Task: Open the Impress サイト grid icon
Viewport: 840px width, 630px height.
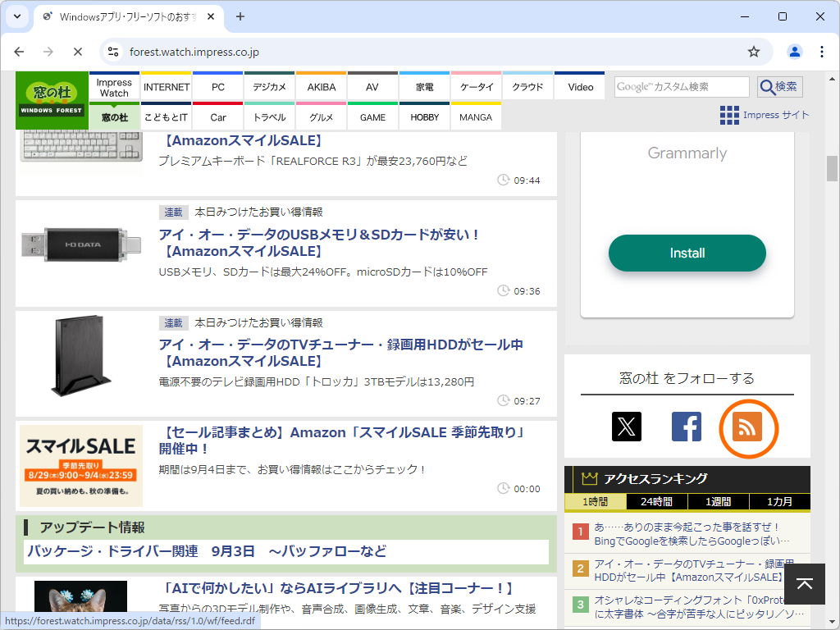Action: (728, 116)
